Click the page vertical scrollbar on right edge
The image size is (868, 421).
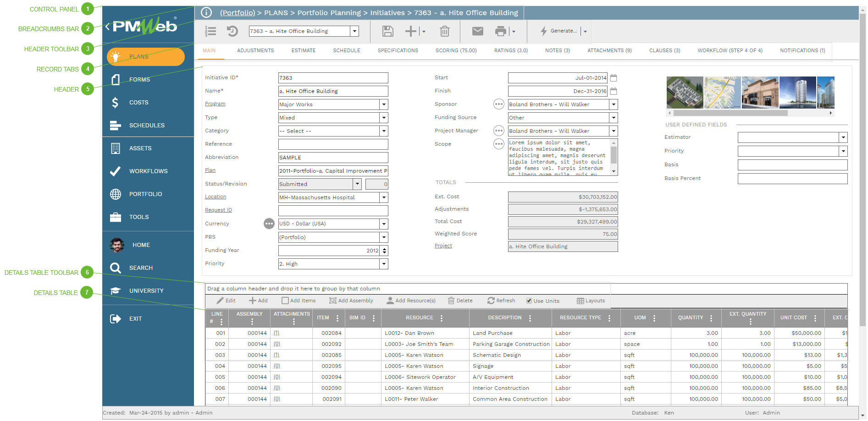[x=862, y=169]
